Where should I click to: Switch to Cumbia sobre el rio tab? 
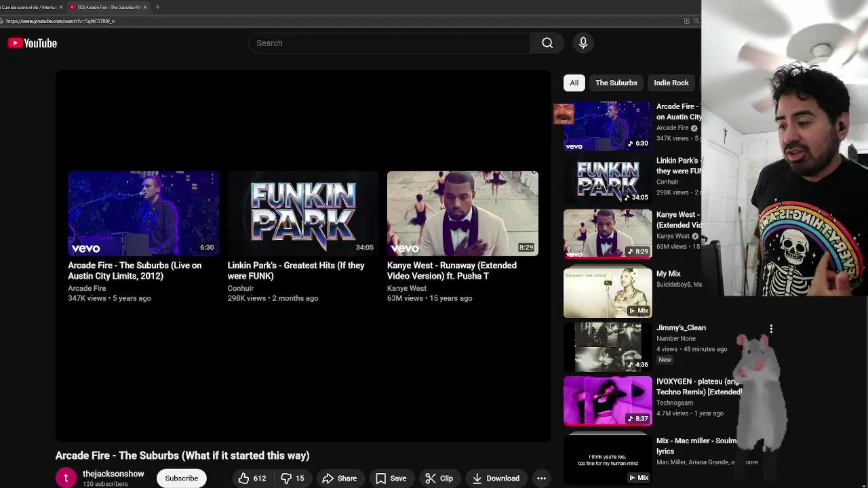(x=29, y=7)
